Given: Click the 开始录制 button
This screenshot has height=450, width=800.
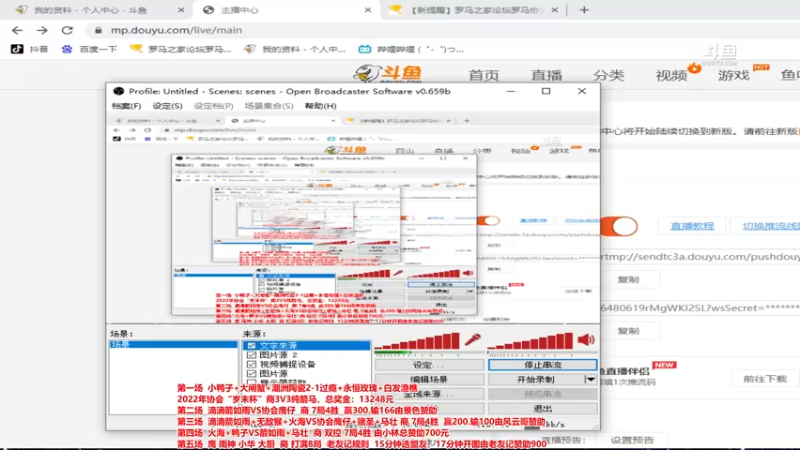Looking at the screenshot, I should 536,380.
